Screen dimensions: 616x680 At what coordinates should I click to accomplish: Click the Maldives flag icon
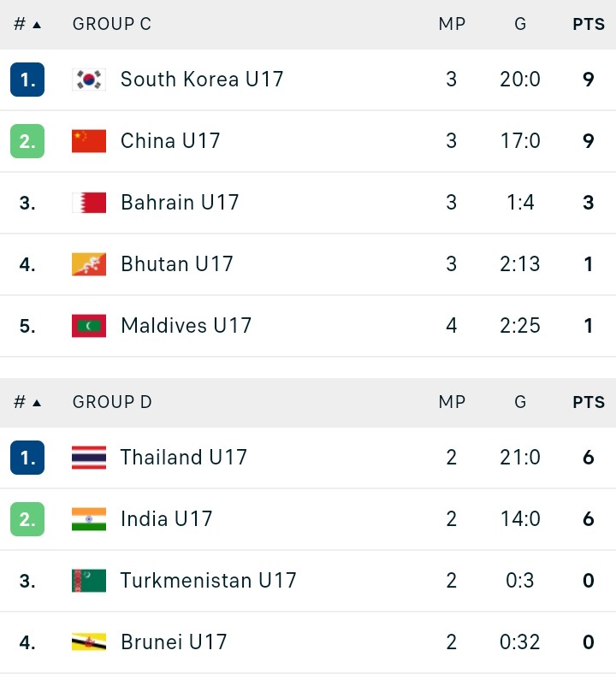(89, 326)
